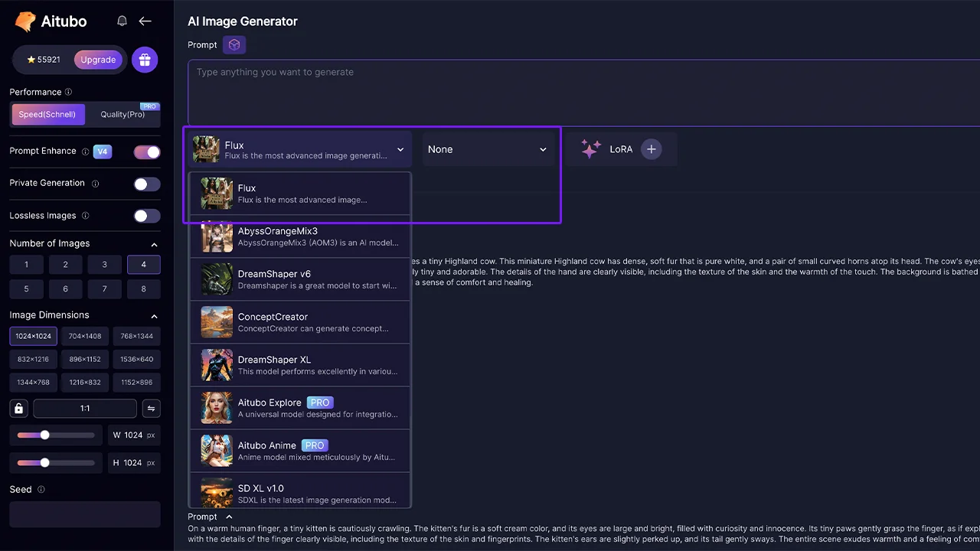Click the W 1024 width value field
980x551 pixels.
[134, 435]
